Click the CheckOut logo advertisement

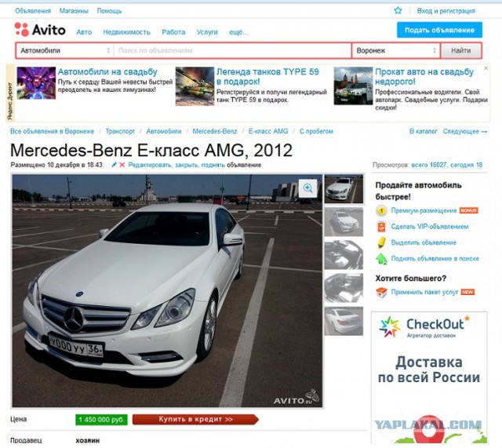point(424,327)
